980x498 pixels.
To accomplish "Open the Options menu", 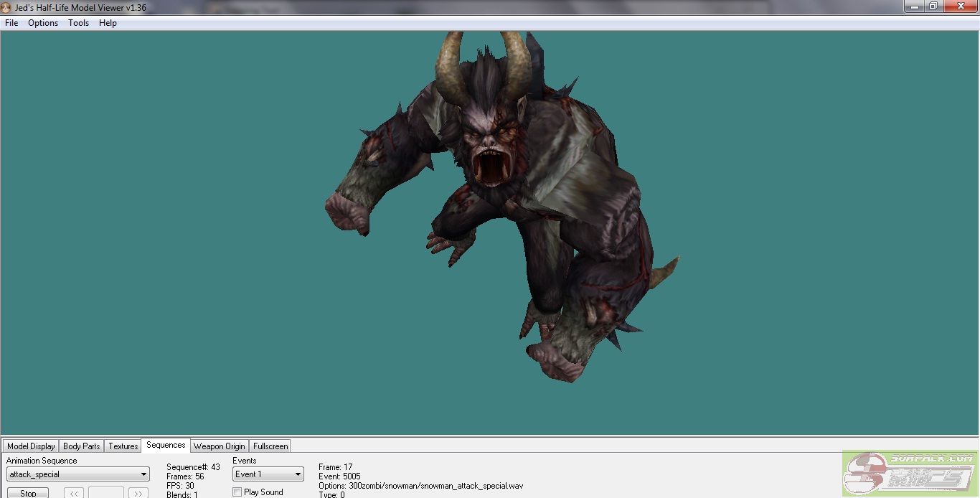I will [43, 23].
